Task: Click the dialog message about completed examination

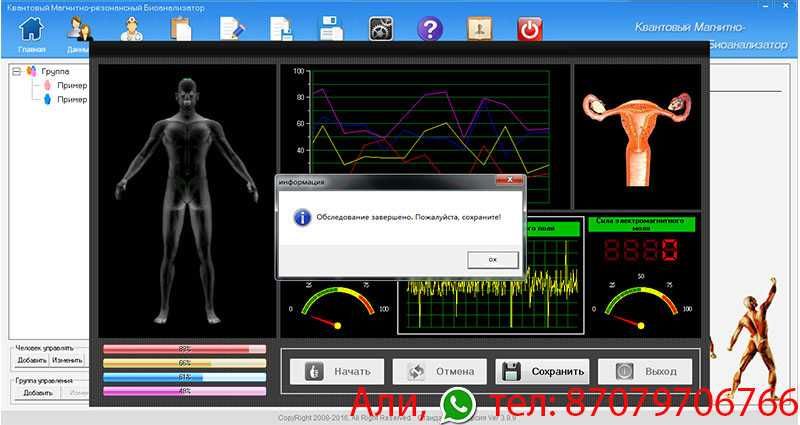Action: coord(409,217)
